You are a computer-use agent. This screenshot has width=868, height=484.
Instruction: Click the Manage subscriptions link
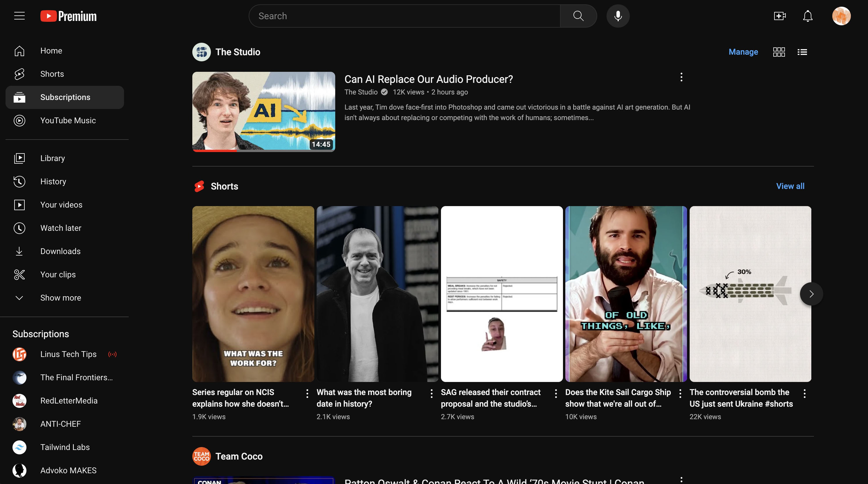(743, 52)
